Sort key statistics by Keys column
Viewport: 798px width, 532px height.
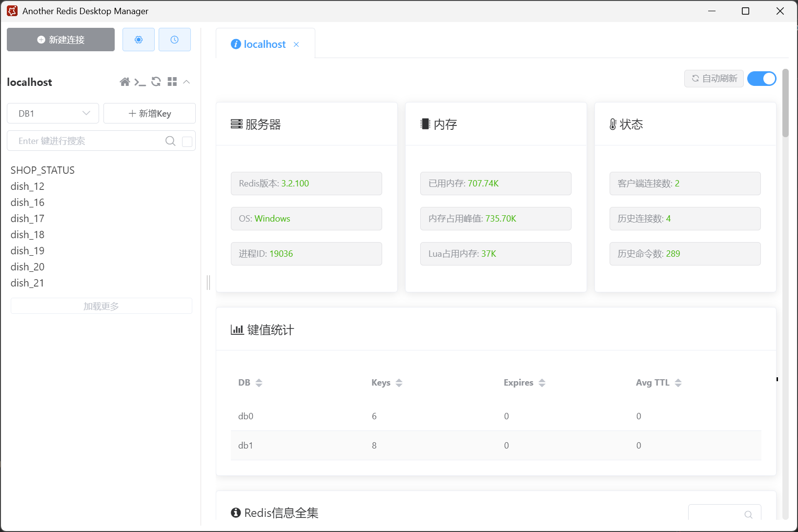(399, 383)
